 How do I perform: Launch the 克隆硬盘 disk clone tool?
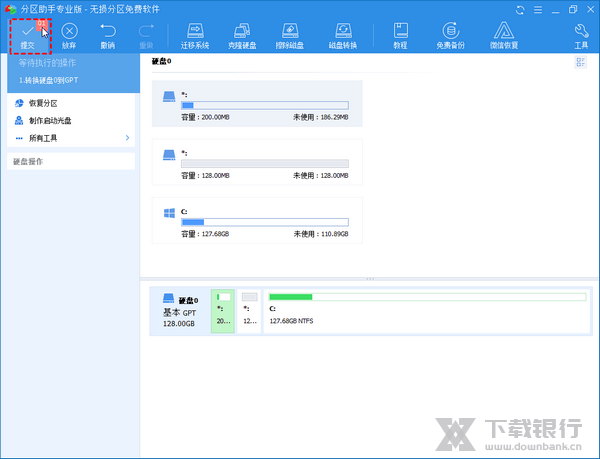click(242, 37)
